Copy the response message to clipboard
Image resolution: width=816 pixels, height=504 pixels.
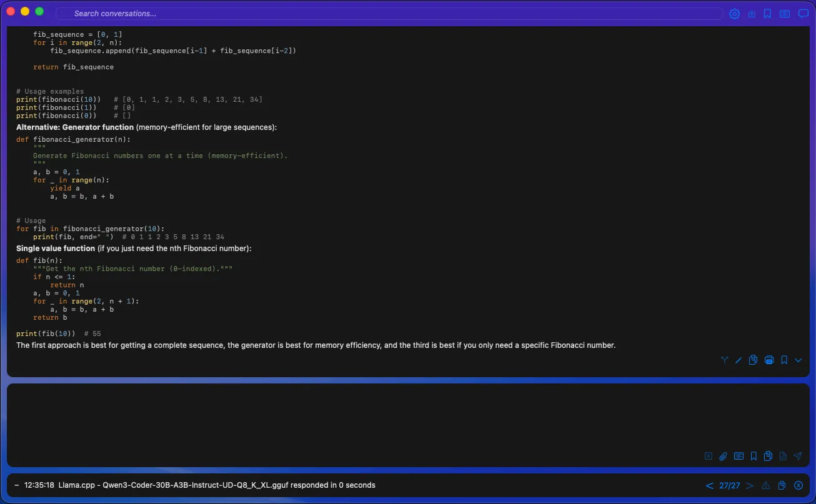click(754, 360)
